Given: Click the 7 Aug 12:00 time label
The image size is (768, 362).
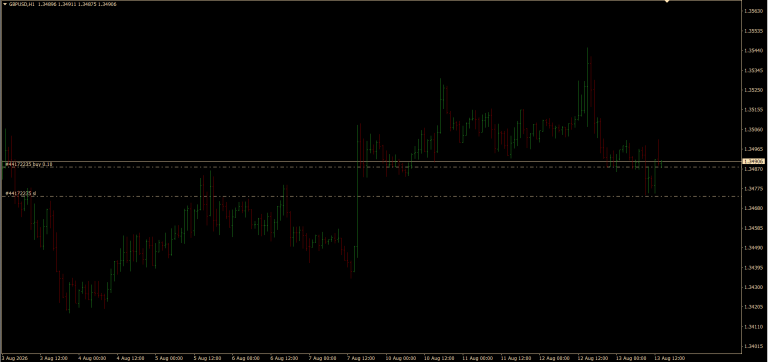Looking at the screenshot, I should coord(361,358).
